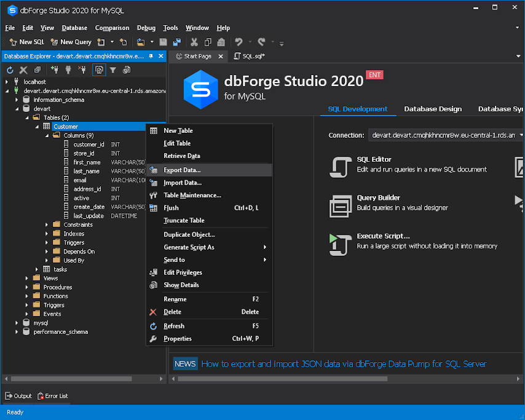Open the dropdown next to New Item icon

pos(112,42)
